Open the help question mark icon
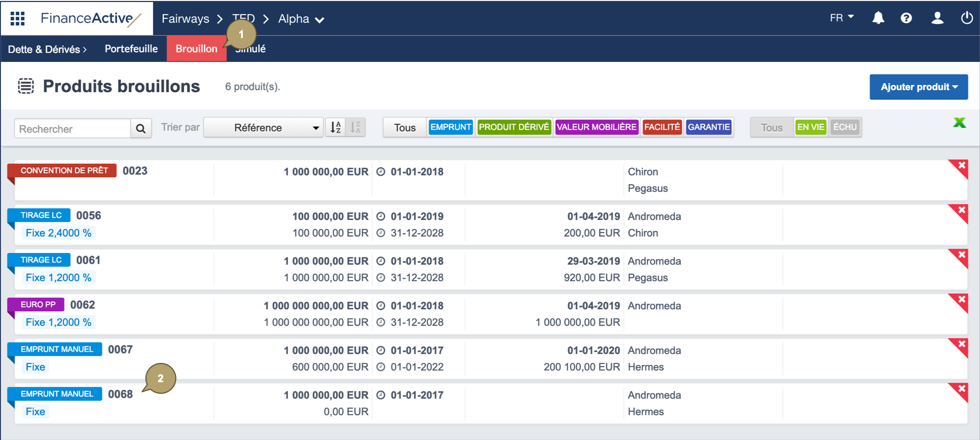The height and width of the screenshot is (440, 980). coord(906,18)
